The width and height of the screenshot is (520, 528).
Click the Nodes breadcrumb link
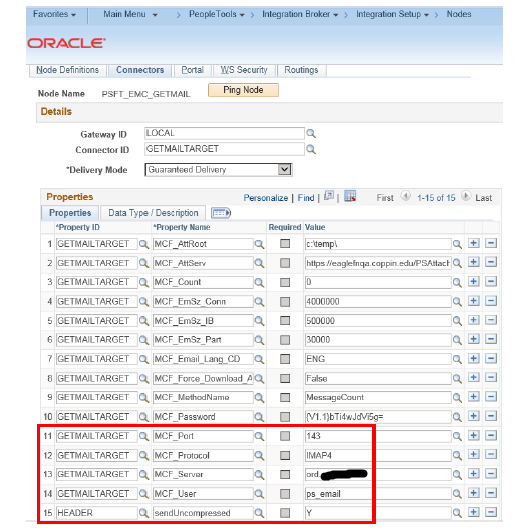(x=459, y=14)
